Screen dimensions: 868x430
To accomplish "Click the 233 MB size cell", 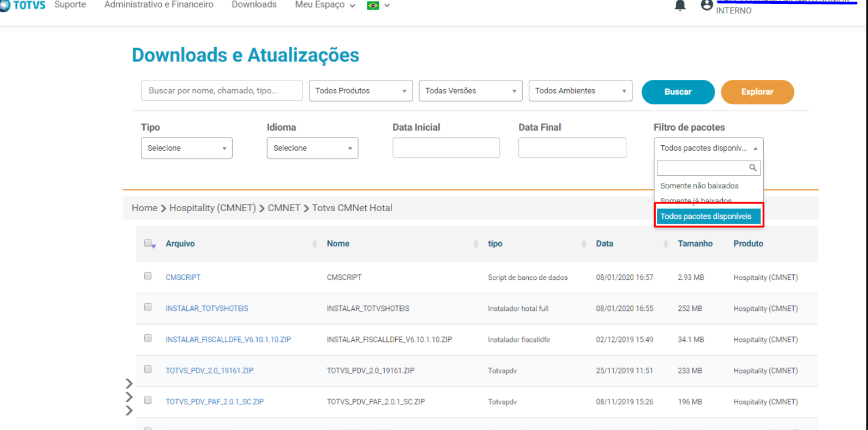I will click(x=690, y=370).
